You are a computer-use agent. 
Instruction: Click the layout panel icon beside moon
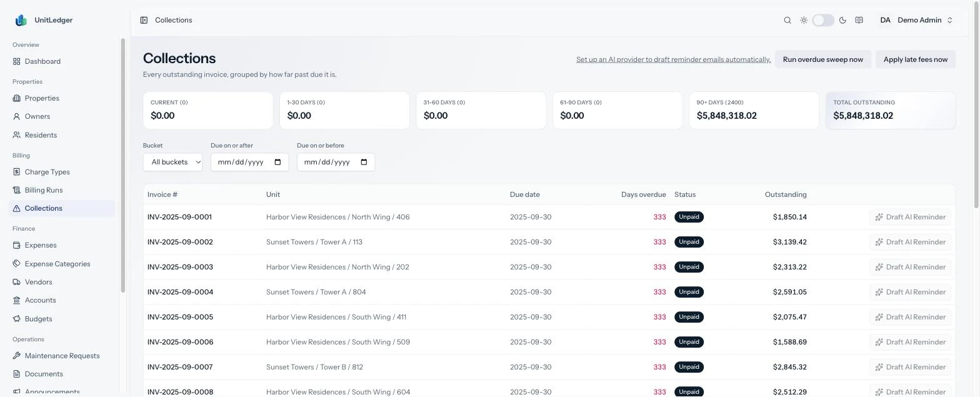pos(859,20)
